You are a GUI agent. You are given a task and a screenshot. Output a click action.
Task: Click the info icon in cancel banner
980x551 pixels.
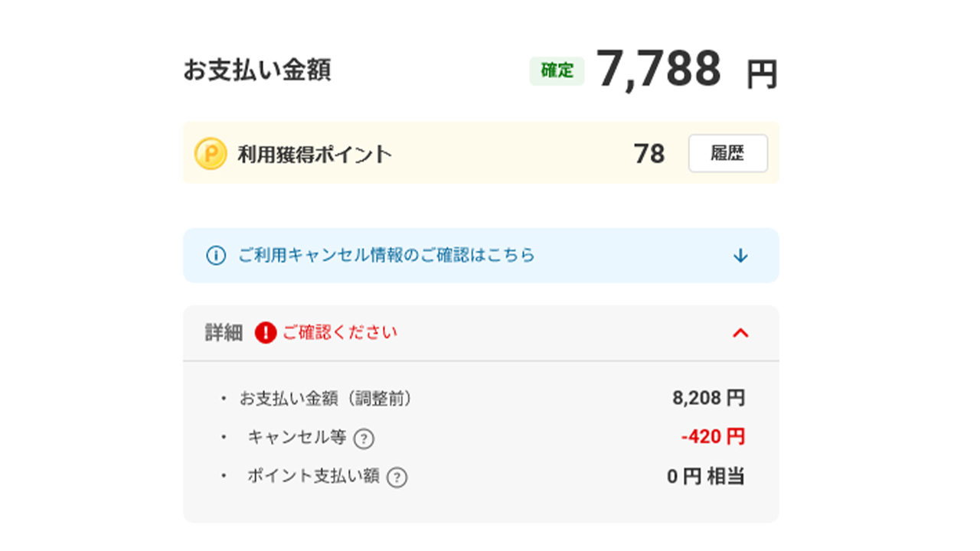(216, 256)
